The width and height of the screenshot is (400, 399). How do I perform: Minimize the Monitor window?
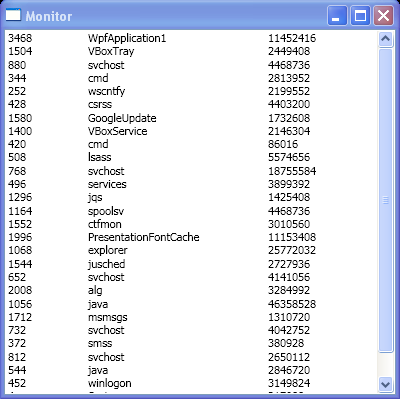tap(337, 15)
